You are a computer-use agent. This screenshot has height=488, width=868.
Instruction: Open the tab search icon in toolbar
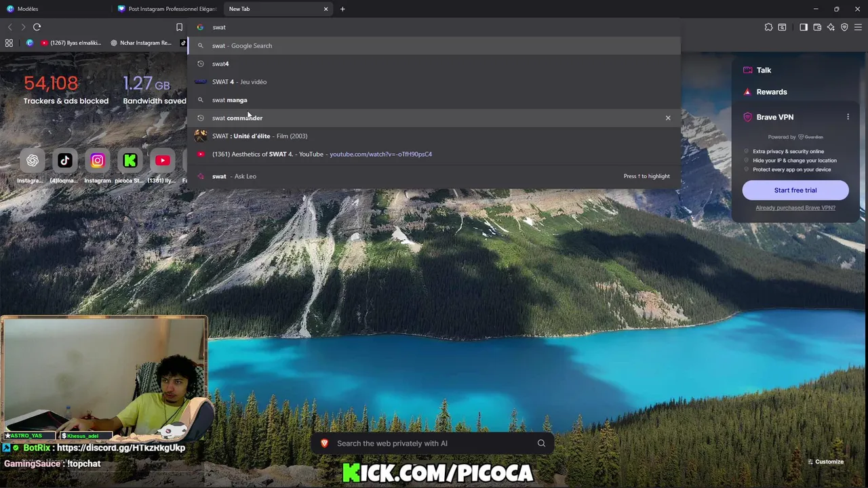[782, 27]
